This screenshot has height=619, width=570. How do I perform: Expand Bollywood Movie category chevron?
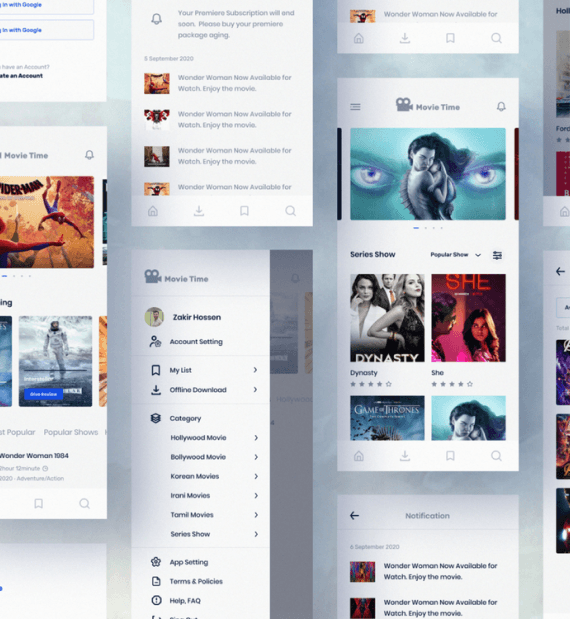pos(256,457)
